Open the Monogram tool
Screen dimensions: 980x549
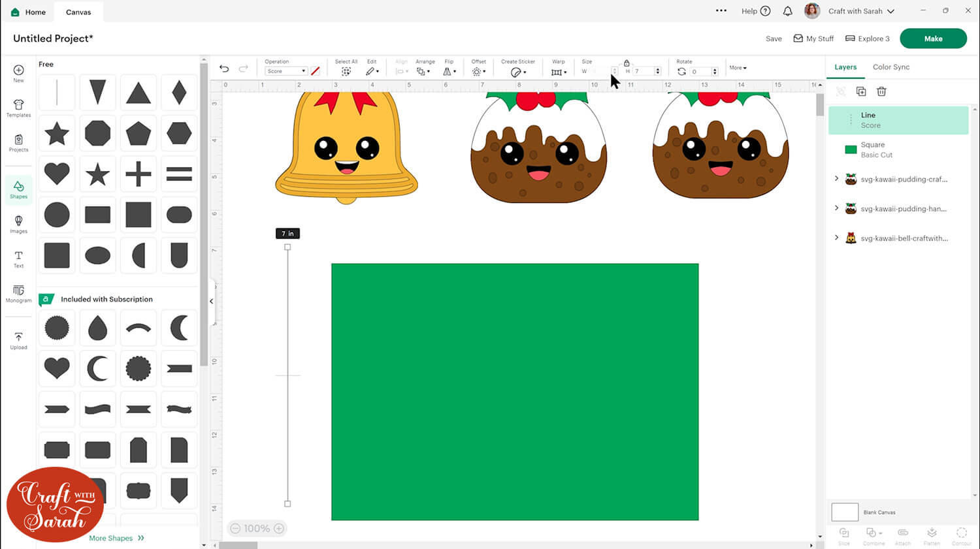(x=18, y=294)
